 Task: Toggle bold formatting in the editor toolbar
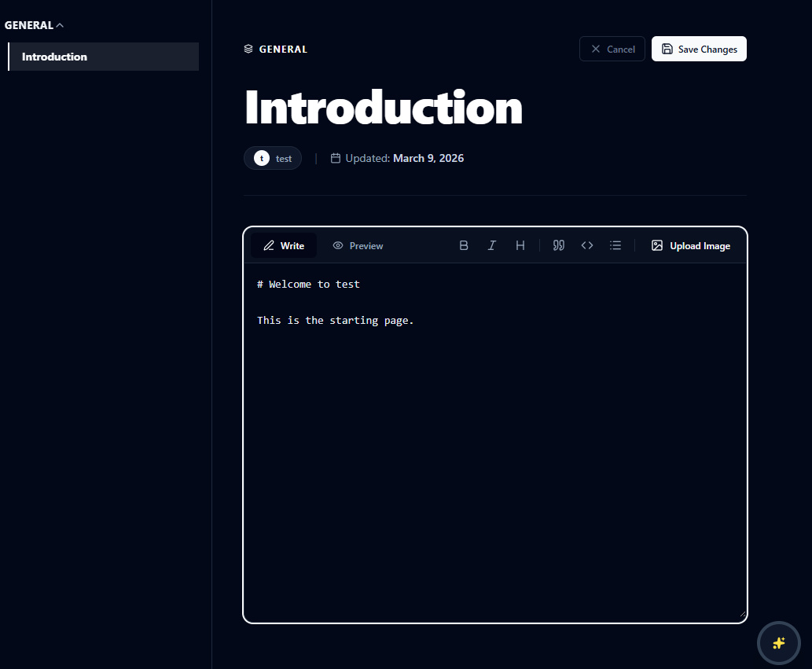coord(464,245)
